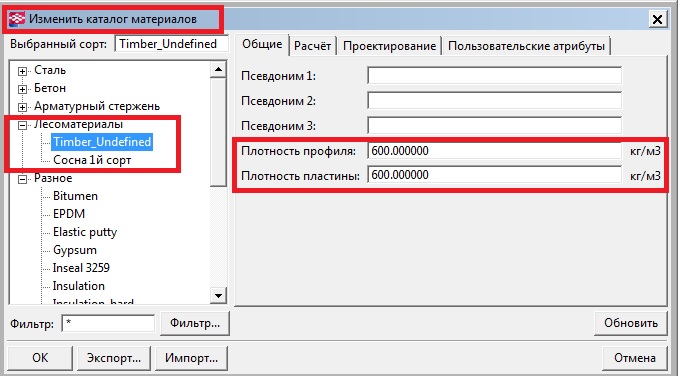Click scroll down arrow of material tree
678x376 pixels.
point(218,296)
